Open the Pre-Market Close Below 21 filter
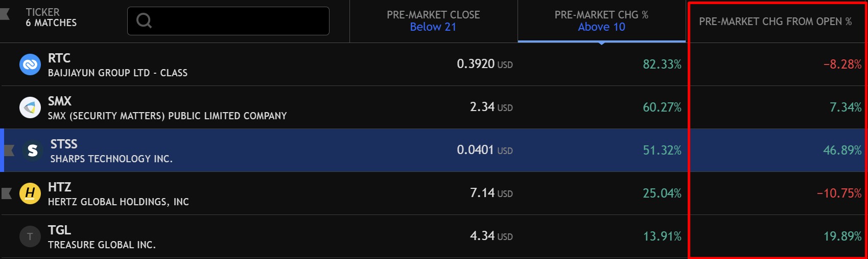The height and width of the screenshot is (259, 868). (433, 21)
